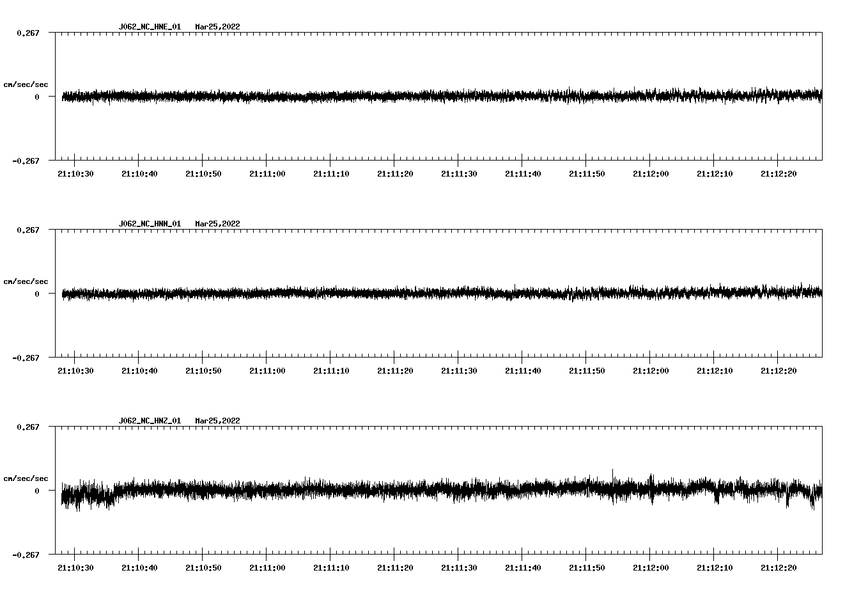Select the 0 baseline label on HNE plot
The height and width of the screenshot is (591, 868).
(37, 97)
